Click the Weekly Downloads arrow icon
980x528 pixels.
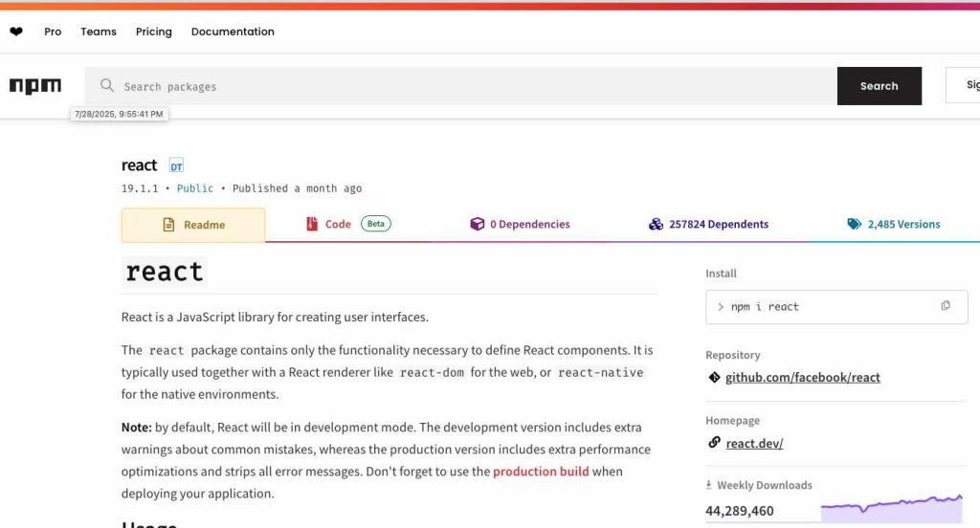pyautogui.click(x=709, y=484)
